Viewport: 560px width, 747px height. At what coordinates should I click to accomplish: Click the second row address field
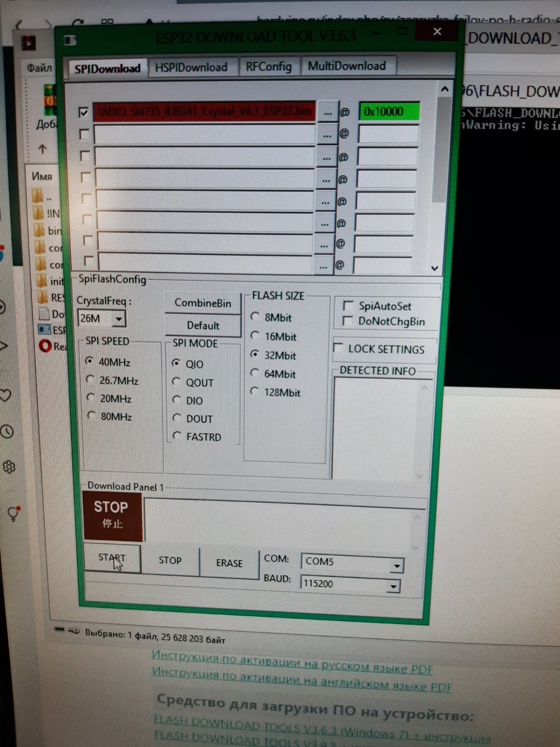coord(388,134)
